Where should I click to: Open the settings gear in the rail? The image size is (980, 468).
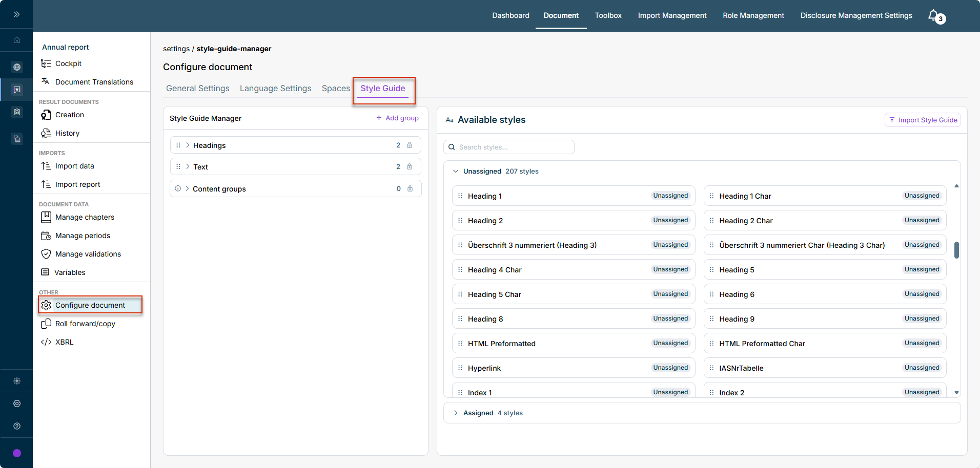pos(17,403)
